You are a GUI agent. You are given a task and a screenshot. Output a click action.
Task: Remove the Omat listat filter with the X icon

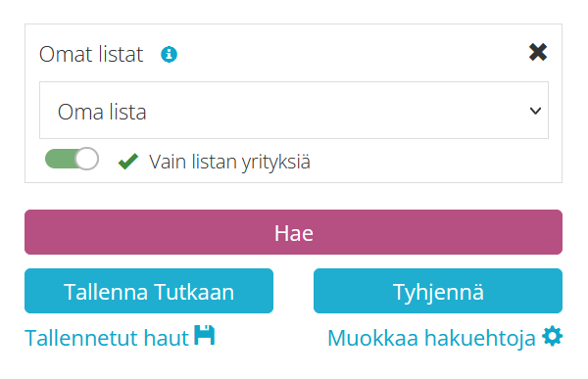tap(538, 52)
